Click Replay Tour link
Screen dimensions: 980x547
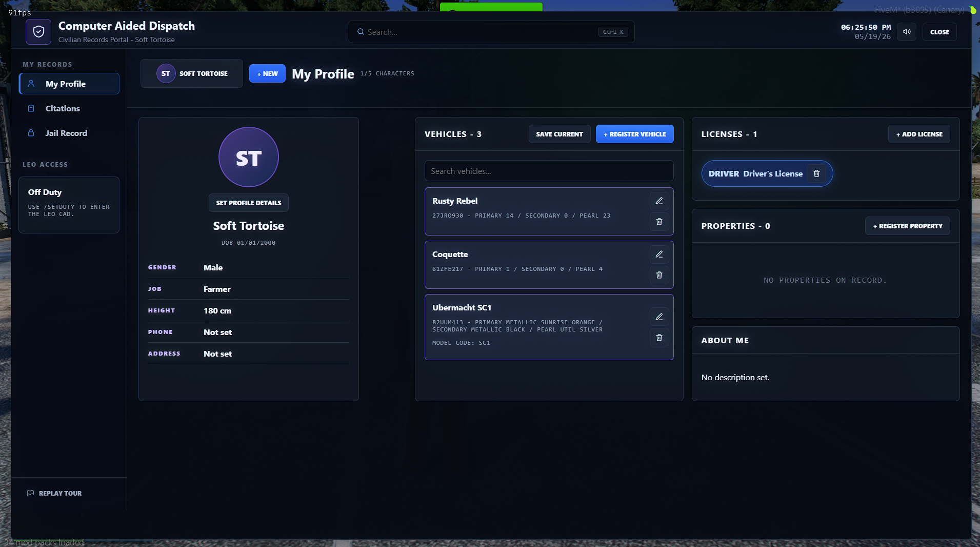pos(54,493)
